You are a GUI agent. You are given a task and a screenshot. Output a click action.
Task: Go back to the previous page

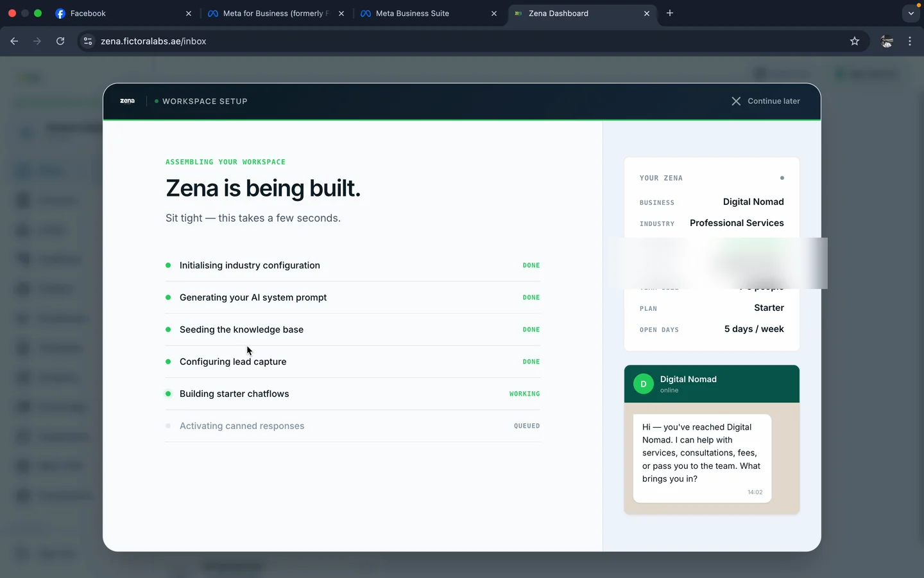(x=14, y=41)
